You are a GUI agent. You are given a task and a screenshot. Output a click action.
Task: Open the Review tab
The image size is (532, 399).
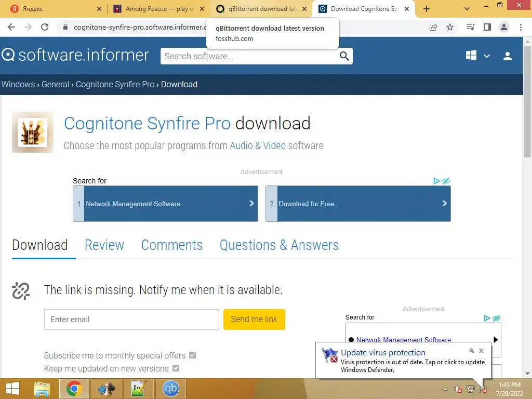pyautogui.click(x=104, y=245)
